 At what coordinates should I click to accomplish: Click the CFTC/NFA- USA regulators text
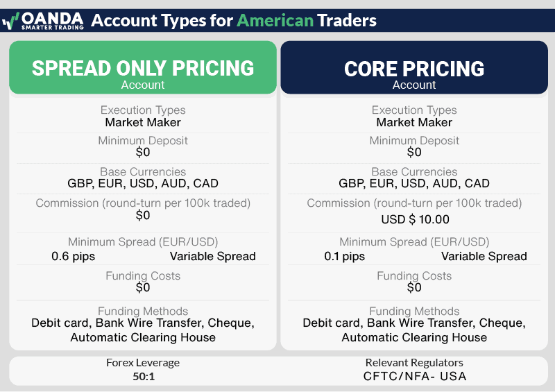pyautogui.click(x=414, y=376)
